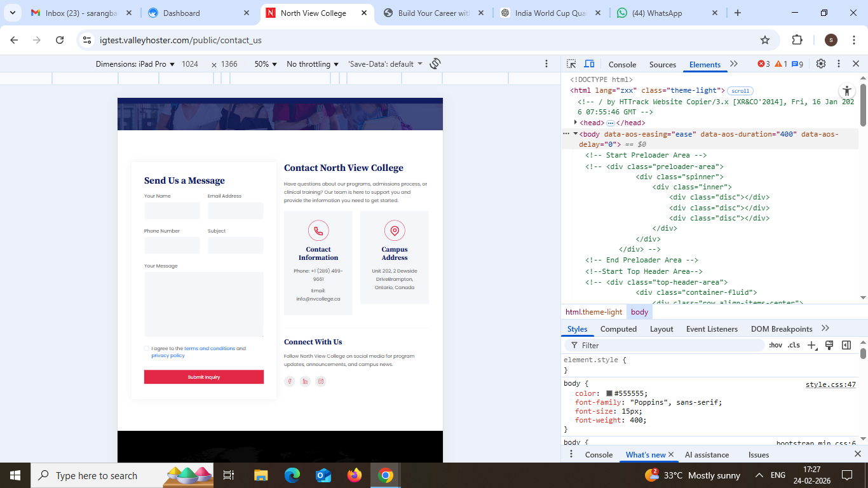View site information icon in address bar
The width and height of the screenshot is (868, 488).
click(88, 40)
